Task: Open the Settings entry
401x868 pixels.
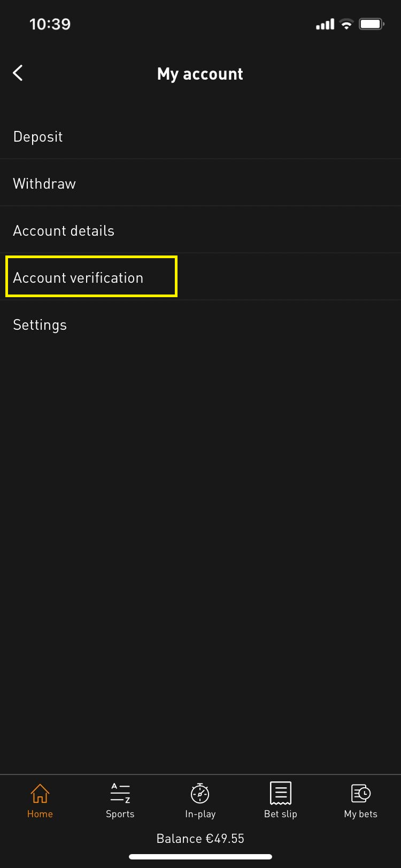Action: coord(200,324)
